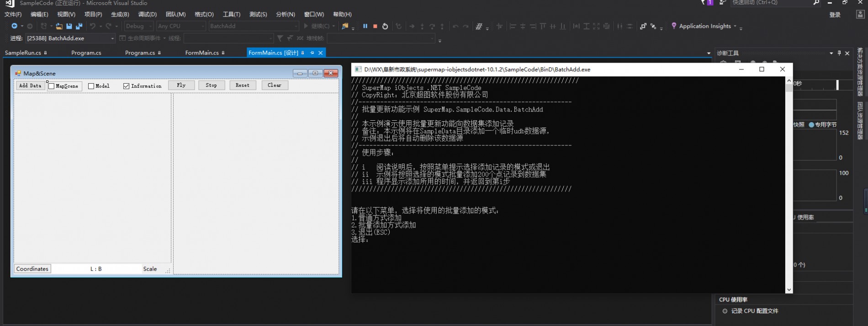Click the Fly button
This screenshot has width=868, height=326.
pos(181,85)
